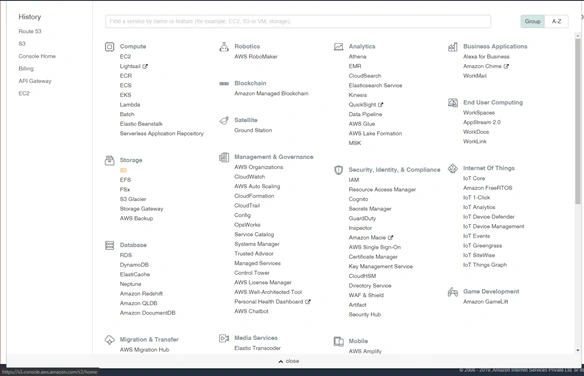Switch to Group view
The height and width of the screenshot is (376, 584).
coord(533,22)
